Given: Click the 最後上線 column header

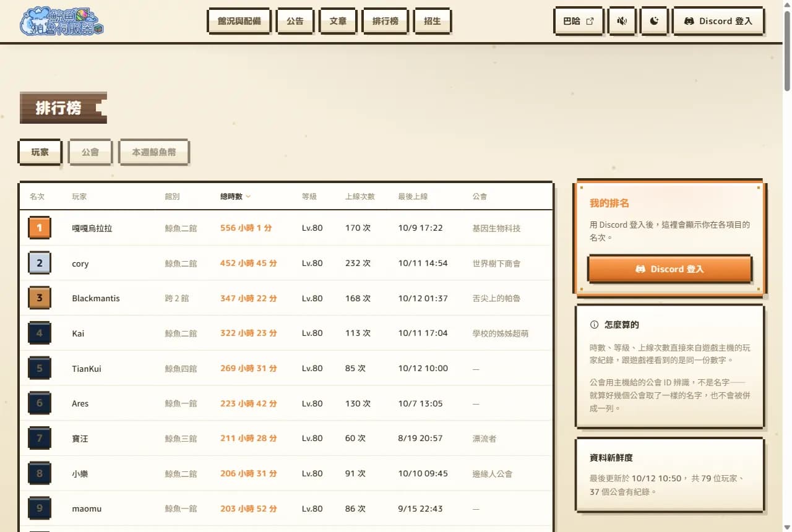Looking at the screenshot, I should (x=413, y=197).
